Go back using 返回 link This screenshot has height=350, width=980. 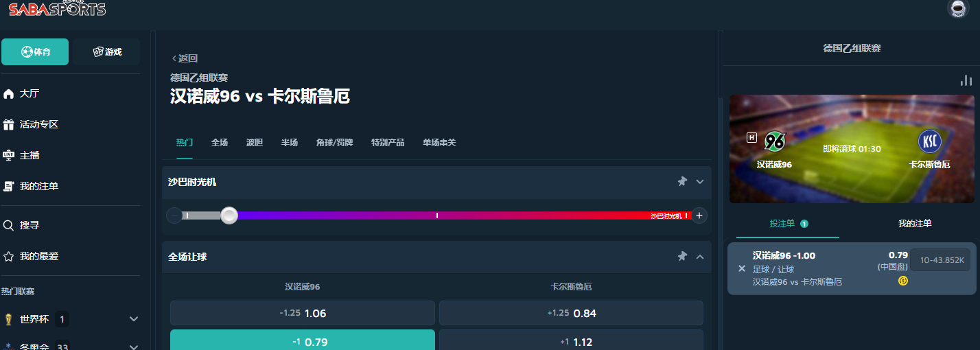185,58
